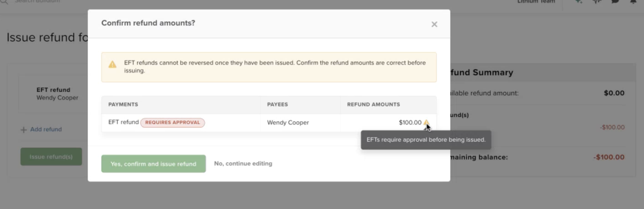Screen dimensions: 644x209
Task: Select payee Wendy Cooper in the table
Action: point(288,122)
